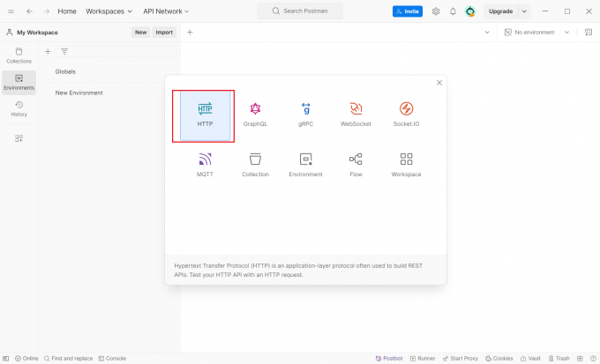Open the Collections sidebar tab
The image size is (600, 364).
click(x=19, y=56)
